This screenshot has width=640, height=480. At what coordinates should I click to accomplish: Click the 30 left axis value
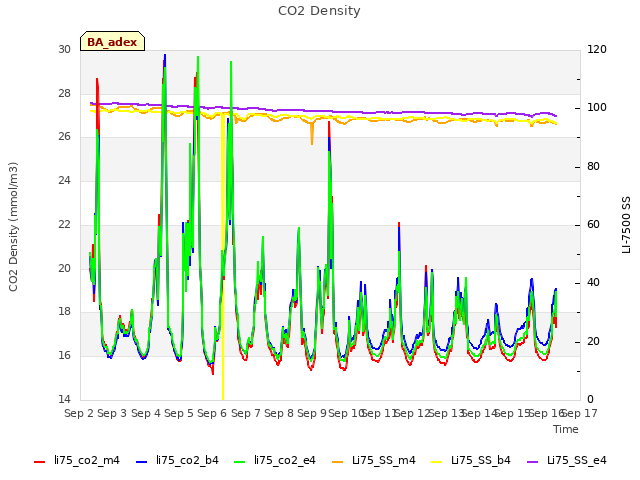point(64,49)
